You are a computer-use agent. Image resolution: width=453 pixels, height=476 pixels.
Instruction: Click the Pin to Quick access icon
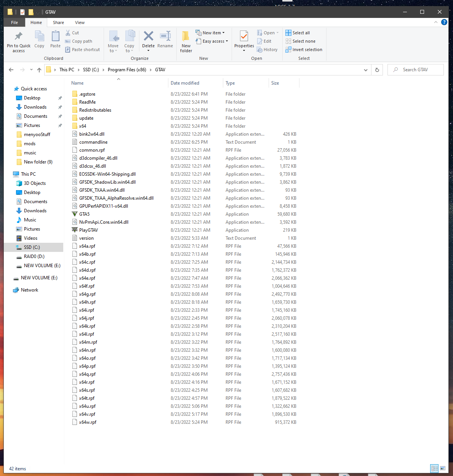pyautogui.click(x=18, y=36)
